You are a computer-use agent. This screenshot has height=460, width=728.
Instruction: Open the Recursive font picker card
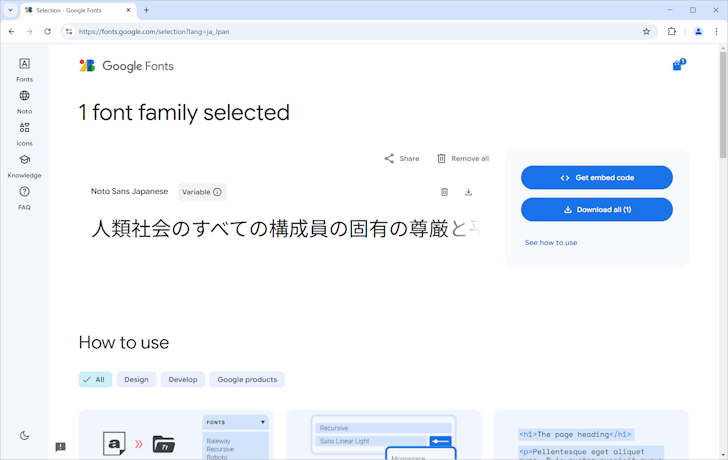tap(384, 435)
